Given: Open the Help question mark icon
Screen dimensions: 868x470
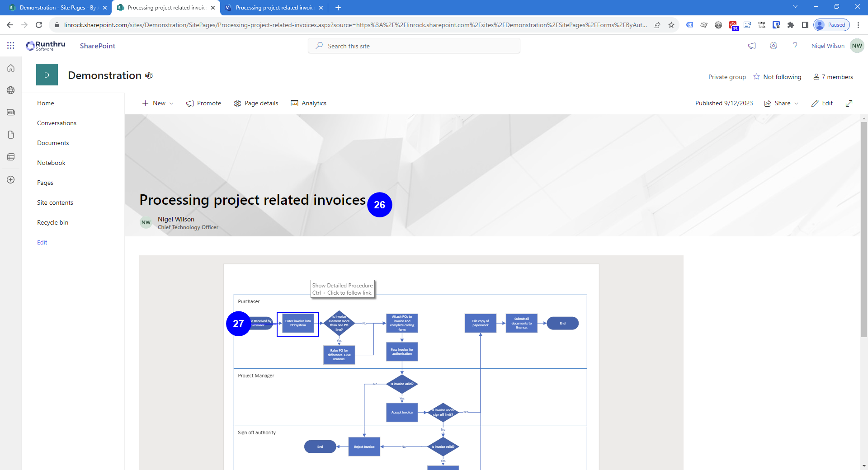Looking at the screenshot, I should (795, 46).
